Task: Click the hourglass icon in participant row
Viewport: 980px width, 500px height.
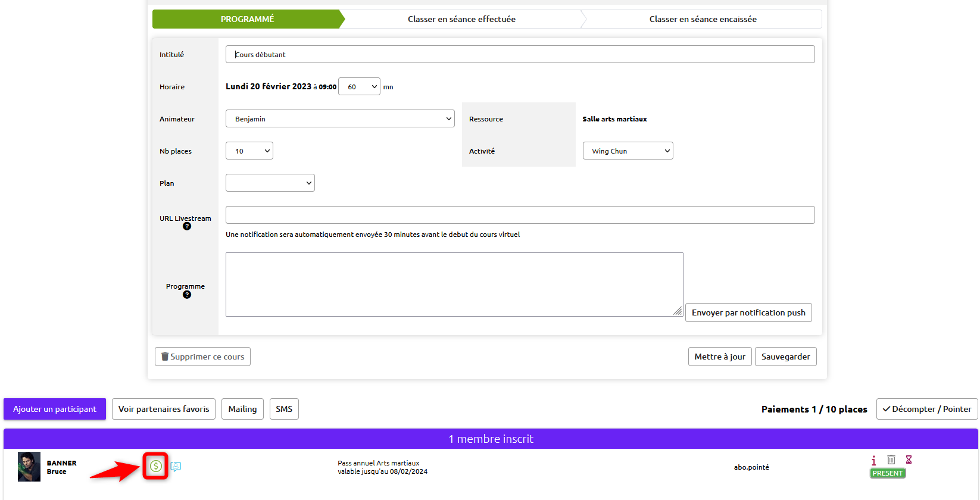Action: 909,460
